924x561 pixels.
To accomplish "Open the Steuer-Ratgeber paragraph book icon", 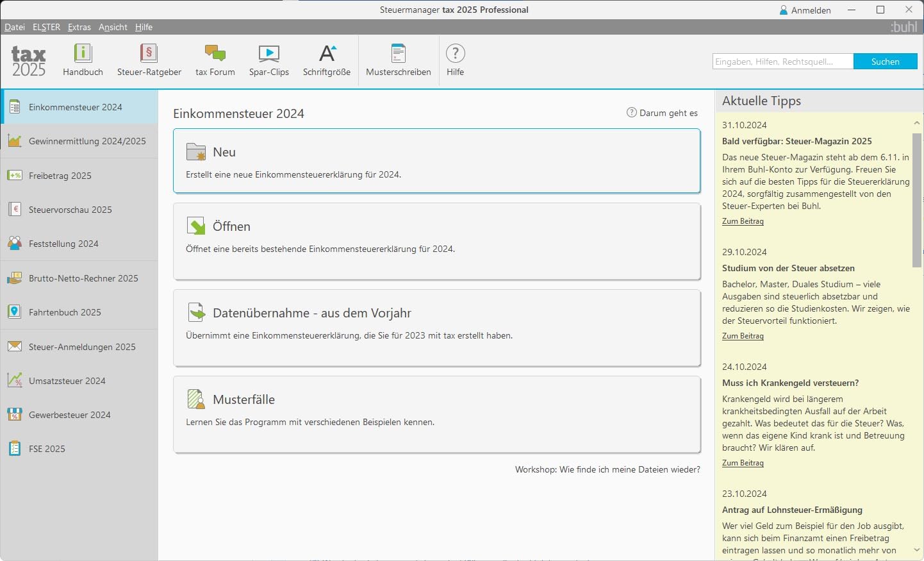I will [x=149, y=53].
